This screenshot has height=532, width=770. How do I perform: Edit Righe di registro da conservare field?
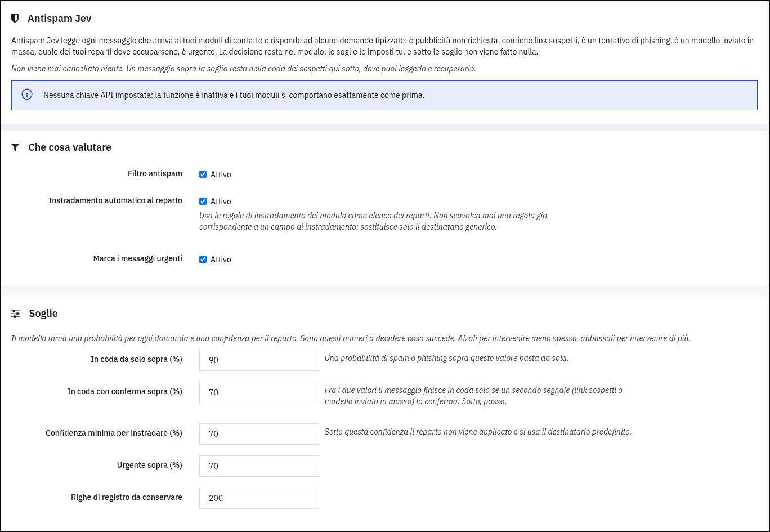click(259, 498)
